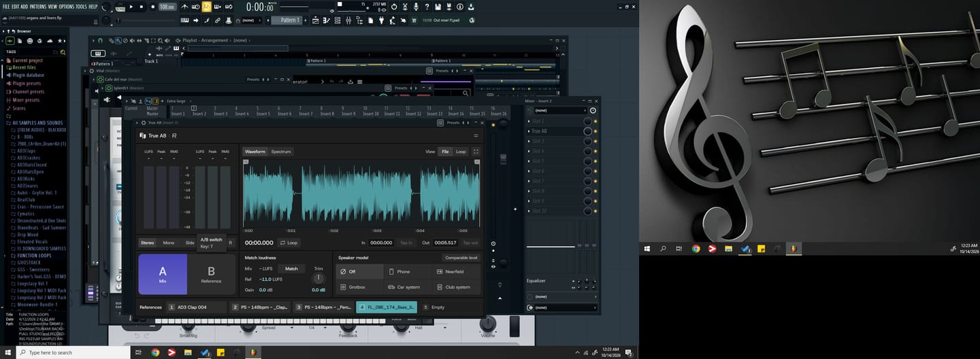The image size is (980, 359).
Task: Click the 108 tempo field
Action: (167, 7)
